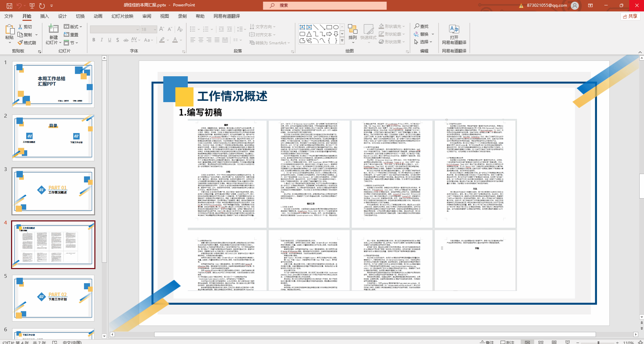The image size is (644, 344).
Task: Toggle text Shadow formatting
Action: (118, 40)
